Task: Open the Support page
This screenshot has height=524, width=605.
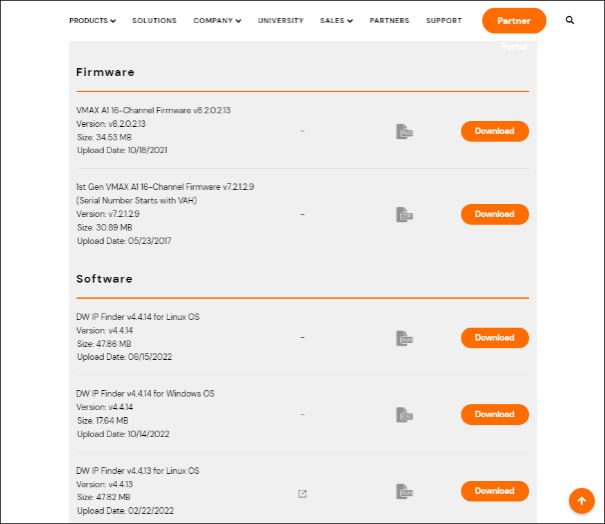Action: coord(444,20)
